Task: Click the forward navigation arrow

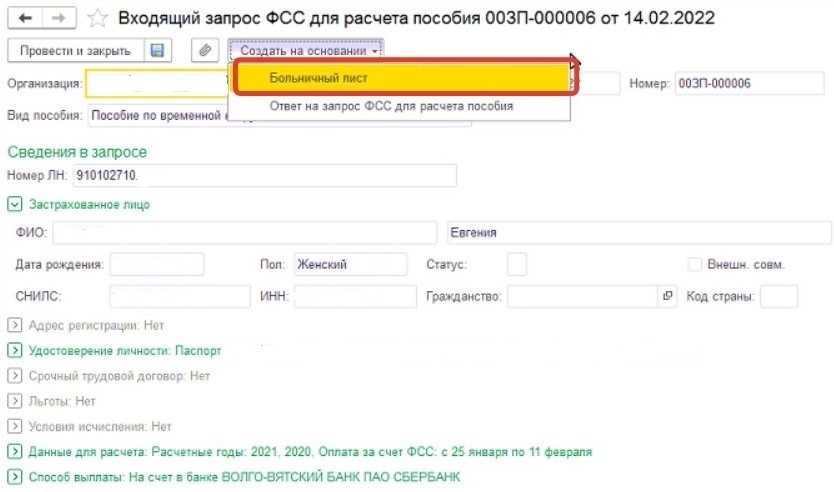Action: pyautogui.click(x=58, y=19)
